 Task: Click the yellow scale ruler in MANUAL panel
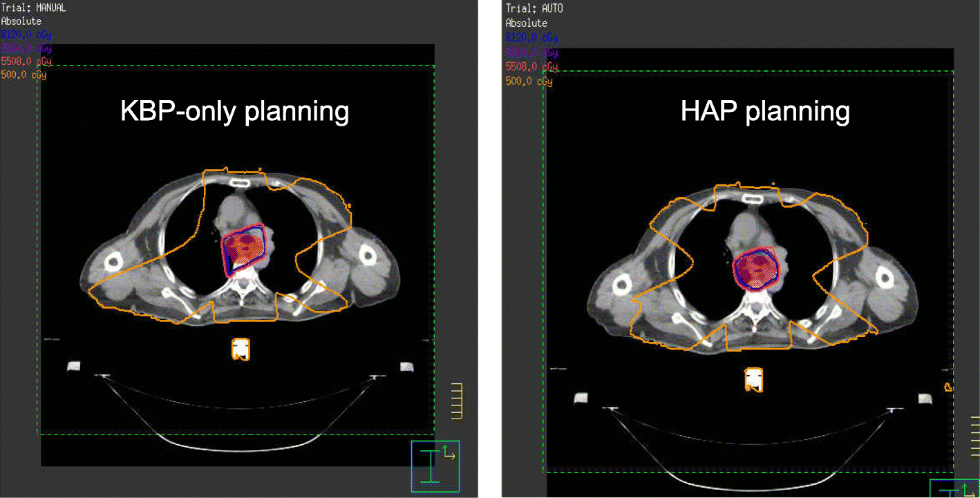(x=455, y=401)
